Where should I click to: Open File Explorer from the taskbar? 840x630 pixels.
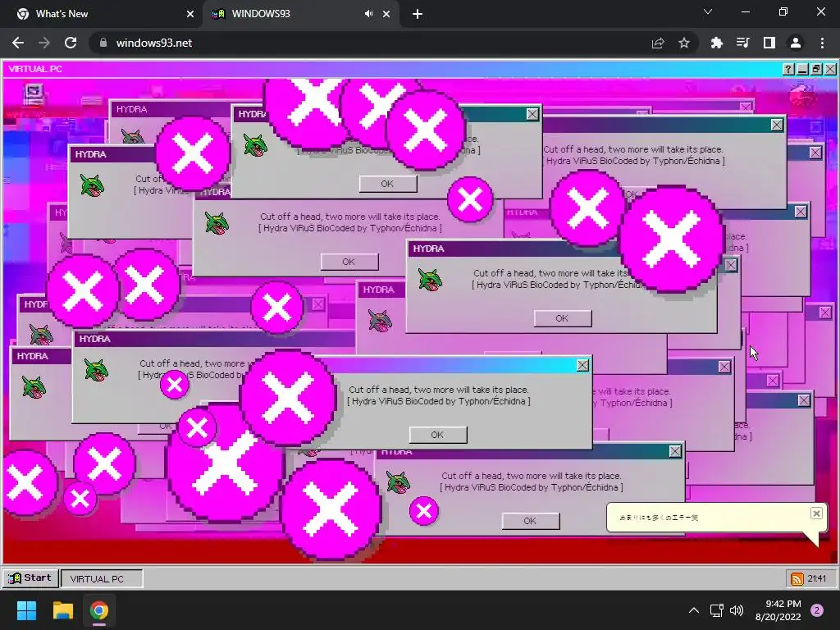click(62, 610)
